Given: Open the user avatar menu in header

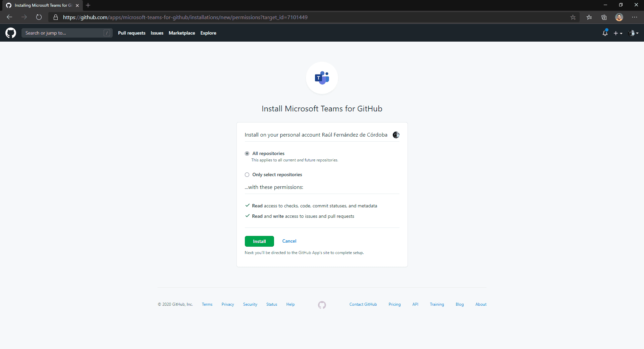Looking at the screenshot, I should click(633, 33).
